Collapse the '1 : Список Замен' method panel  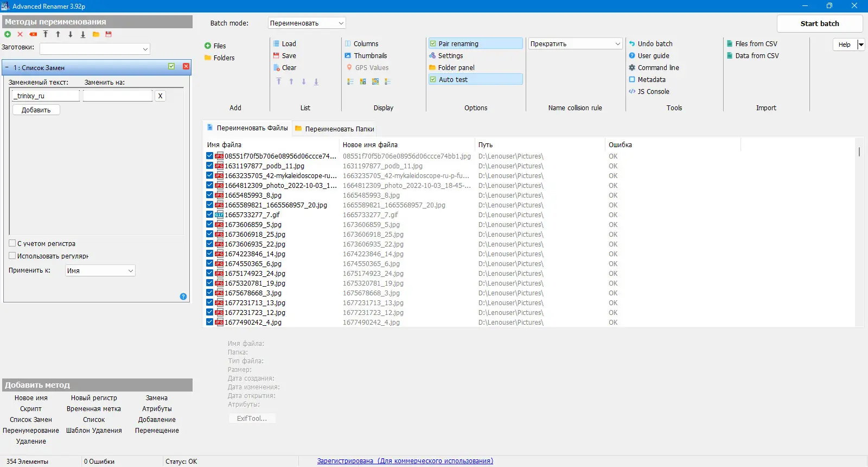click(7, 67)
